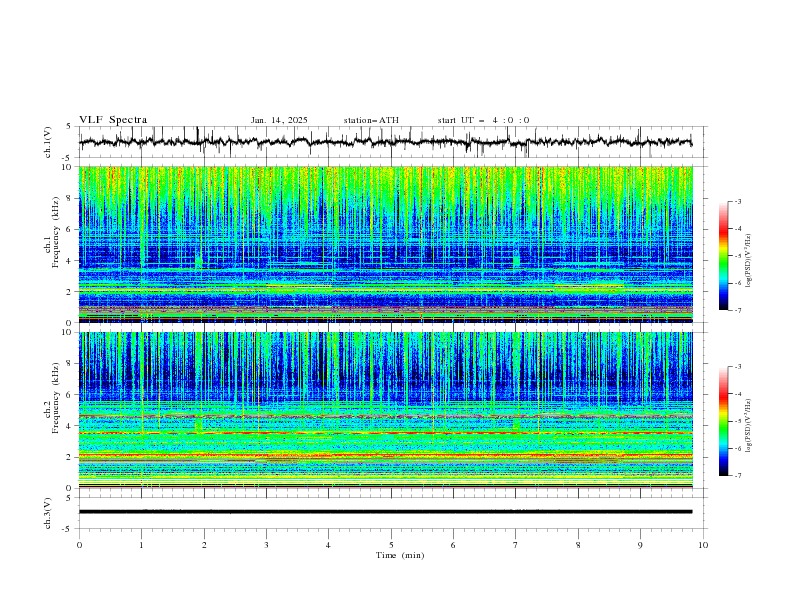Click the "-7" value on ch.1 colorbar
The width and height of the screenshot is (792, 612).
coord(737,310)
